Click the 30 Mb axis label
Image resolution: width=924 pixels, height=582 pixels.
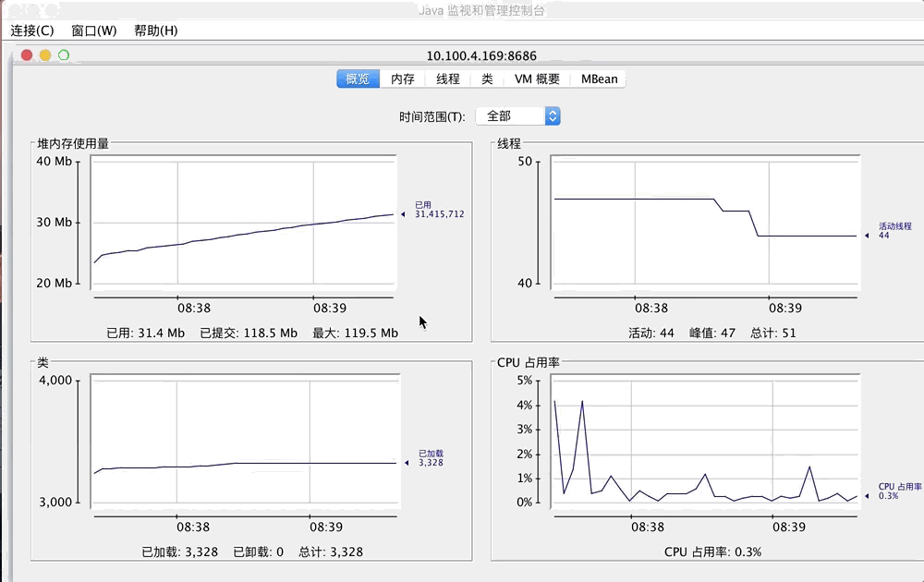click(x=55, y=222)
